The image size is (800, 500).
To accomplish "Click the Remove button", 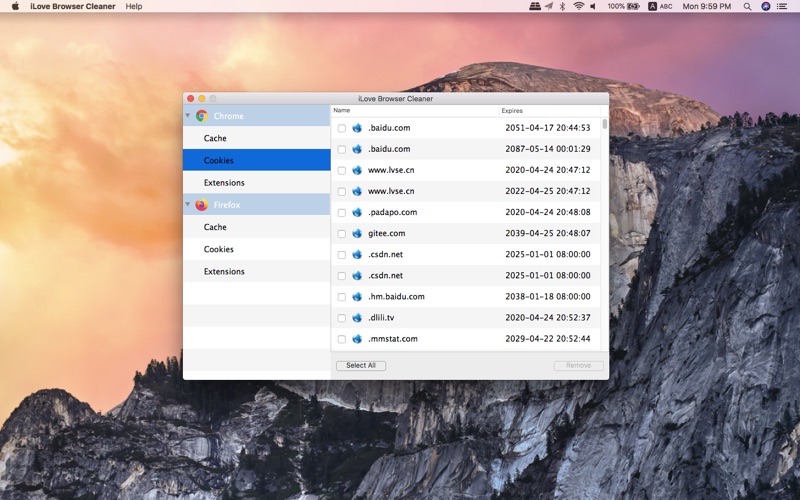I will click(579, 366).
